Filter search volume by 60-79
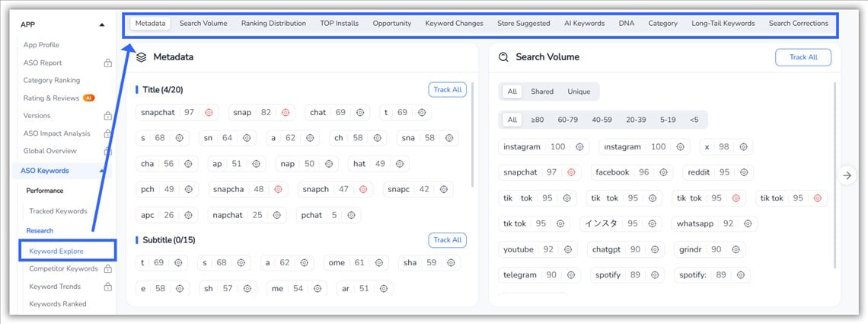 [x=567, y=120]
